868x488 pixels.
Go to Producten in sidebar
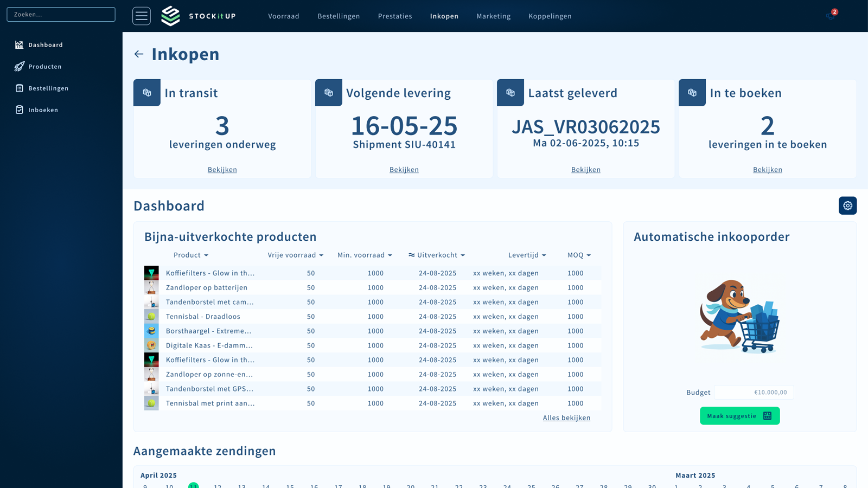click(45, 67)
